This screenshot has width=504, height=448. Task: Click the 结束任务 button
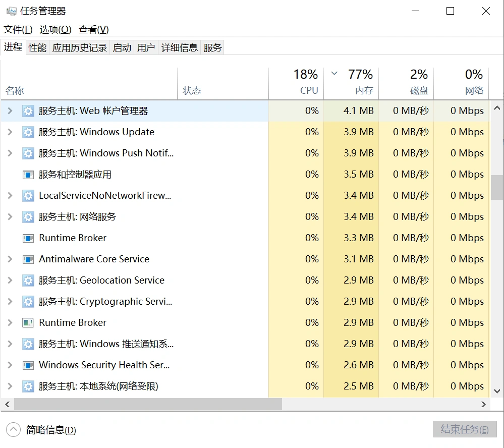click(465, 430)
